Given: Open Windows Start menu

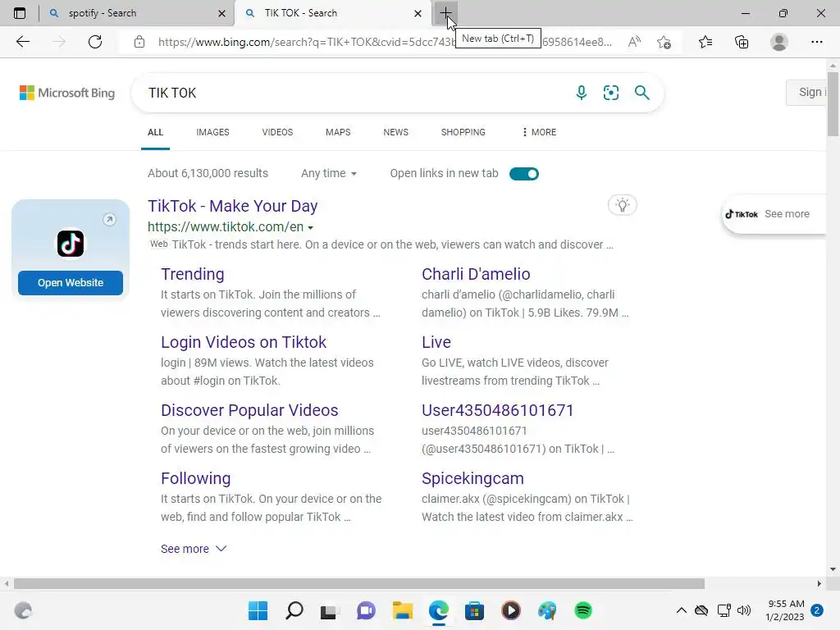Looking at the screenshot, I should 258,610.
